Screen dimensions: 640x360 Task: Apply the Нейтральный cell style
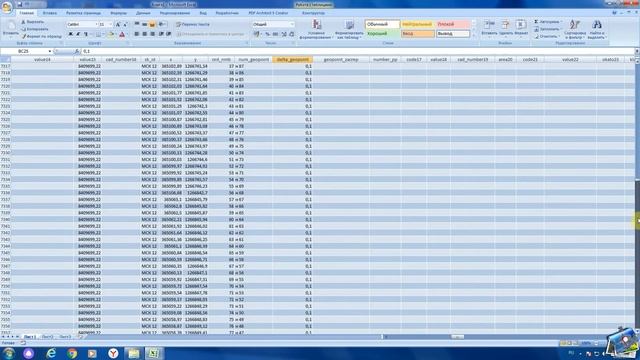417,24
